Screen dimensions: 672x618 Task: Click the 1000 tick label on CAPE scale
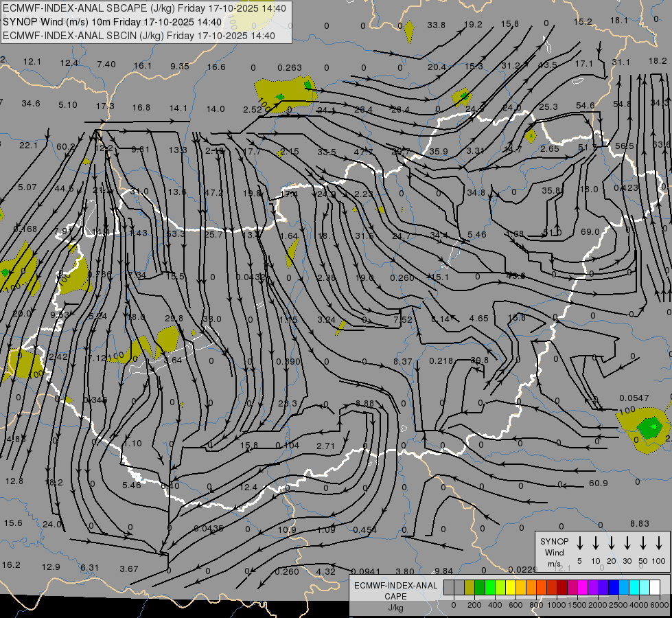coord(556,605)
